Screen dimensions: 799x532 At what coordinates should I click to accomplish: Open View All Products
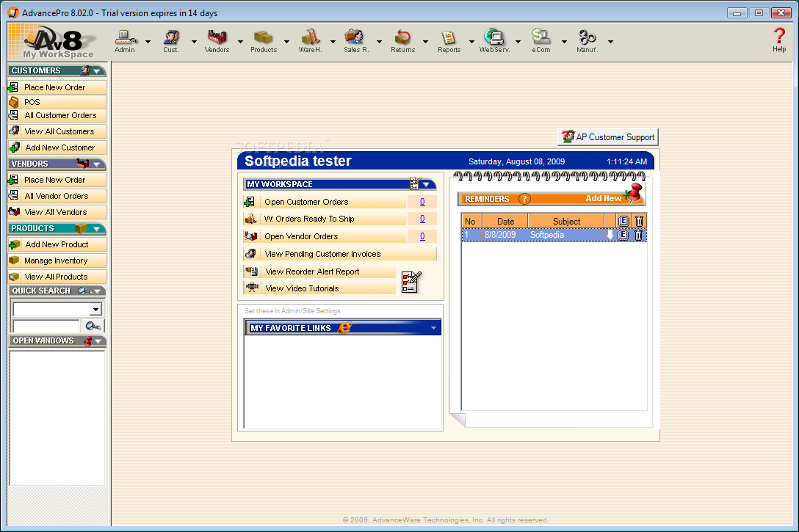click(x=57, y=277)
